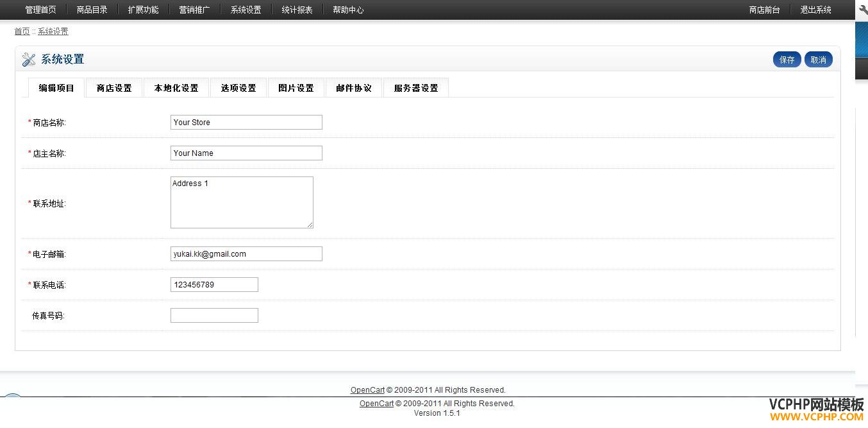
Task: Click 退出系统 to log out
Action: pos(815,10)
